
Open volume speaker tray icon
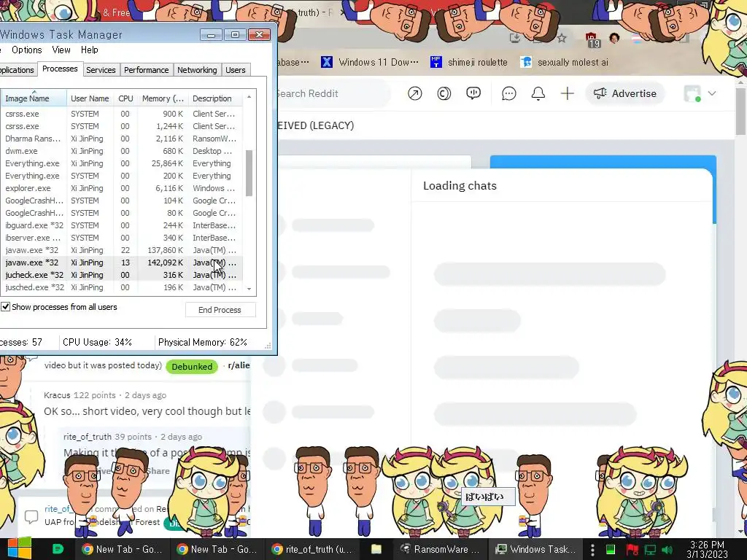pyautogui.click(x=667, y=550)
